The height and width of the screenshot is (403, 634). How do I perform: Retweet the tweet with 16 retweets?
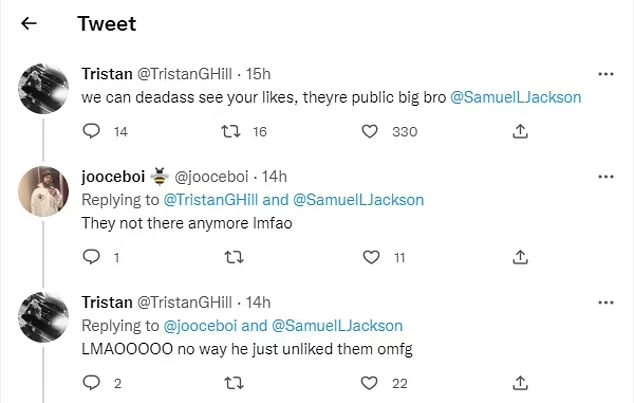229,131
